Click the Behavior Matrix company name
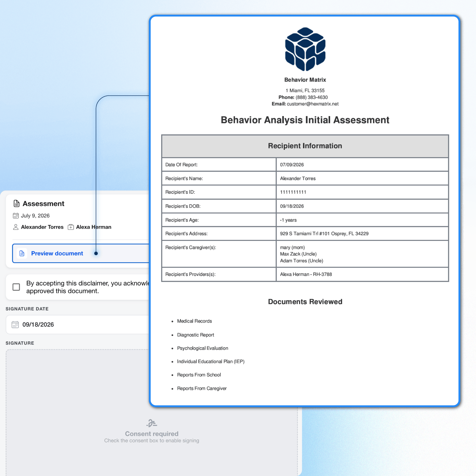This screenshot has width=476, height=476. click(x=305, y=80)
